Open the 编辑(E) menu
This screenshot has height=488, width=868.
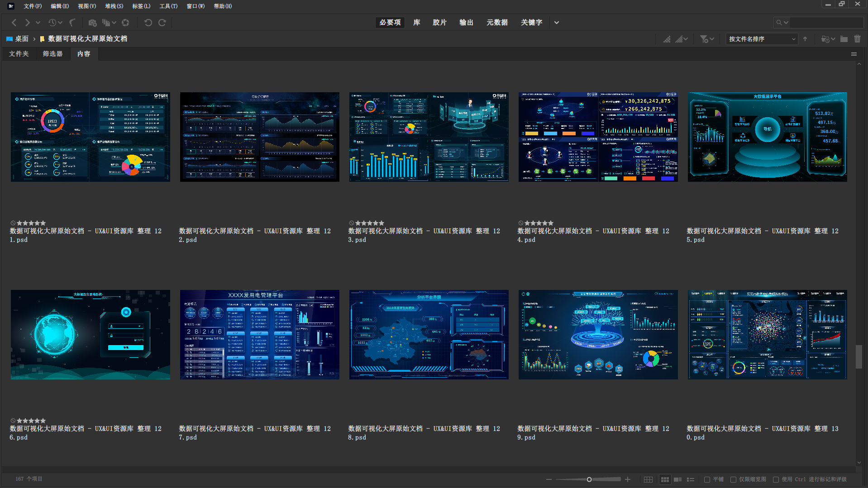point(60,6)
